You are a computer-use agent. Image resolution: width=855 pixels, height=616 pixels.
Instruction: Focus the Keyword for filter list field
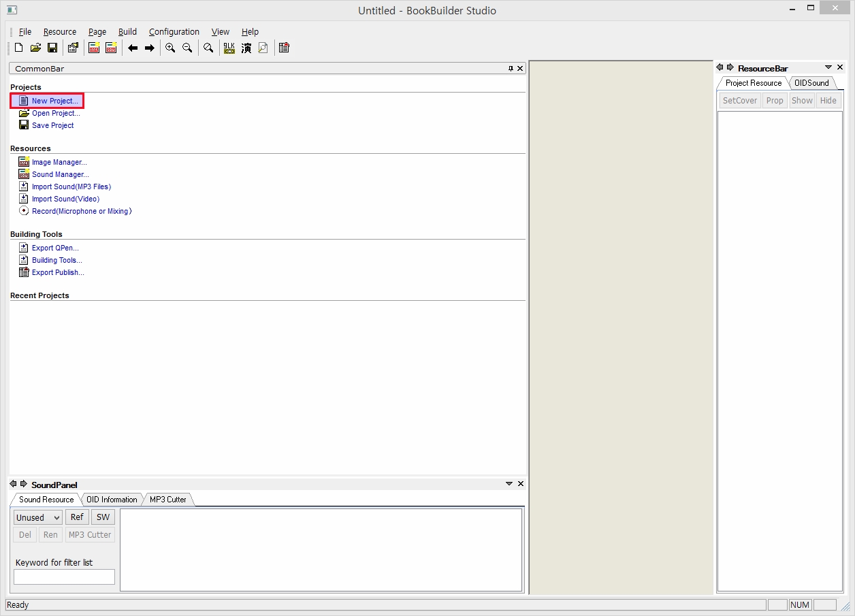(64, 577)
